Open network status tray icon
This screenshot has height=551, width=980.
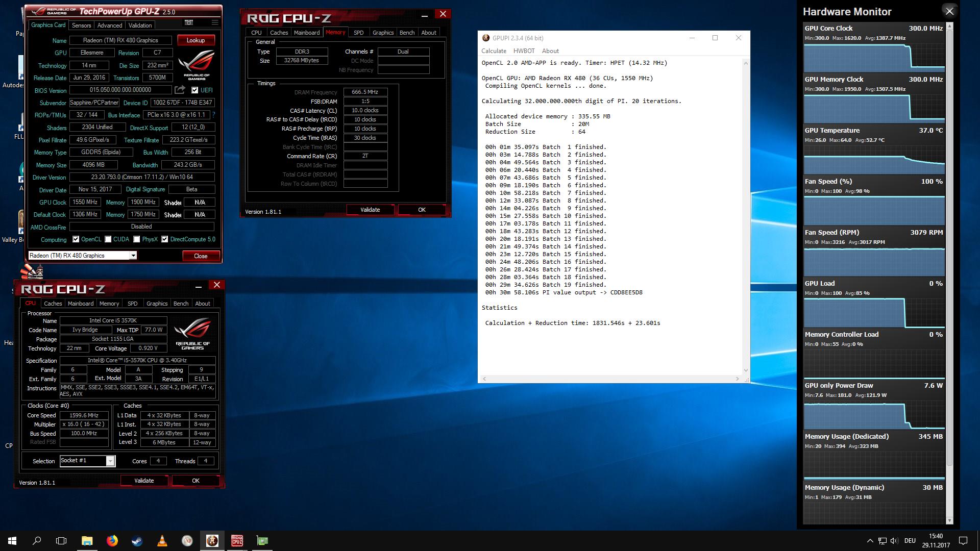point(883,541)
